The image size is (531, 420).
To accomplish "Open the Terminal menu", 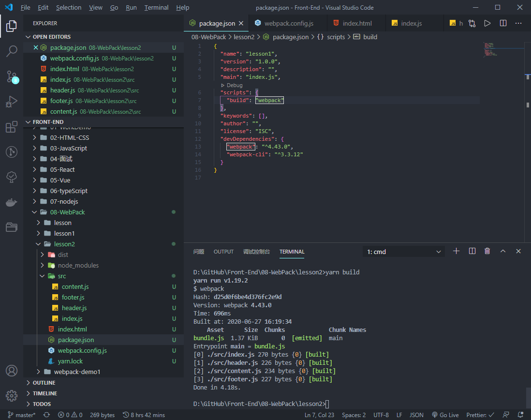I will [x=157, y=7].
